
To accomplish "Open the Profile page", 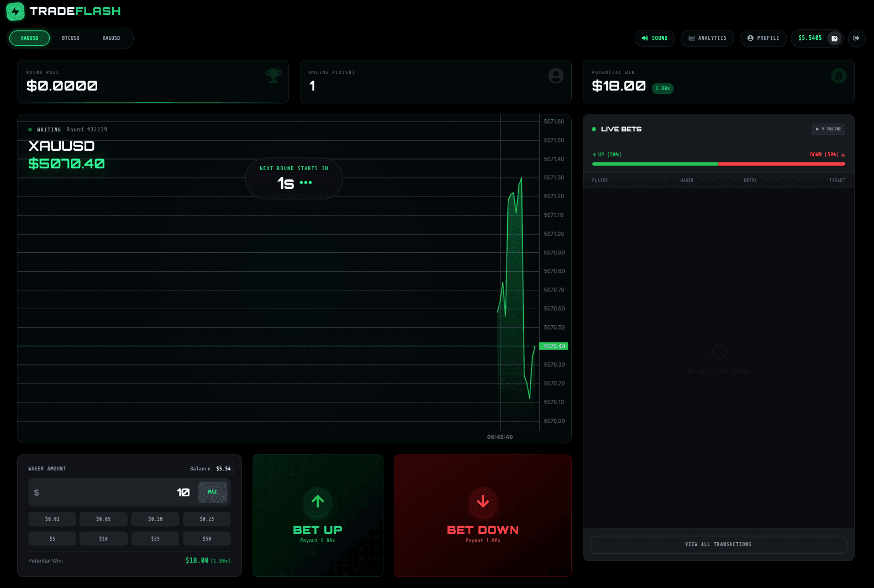I will coord(764,38).
